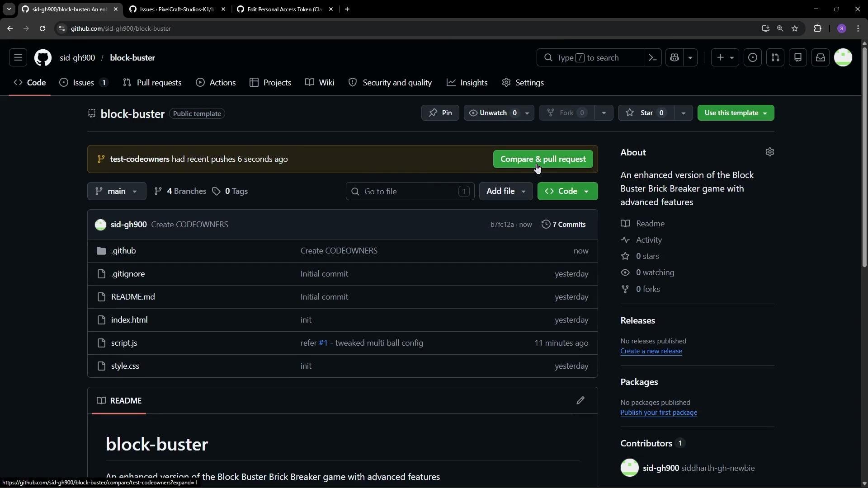The height and width of the screenshot is (488, 868).
Task: View the 0 Tags link
Action: (x=230, y=191)
